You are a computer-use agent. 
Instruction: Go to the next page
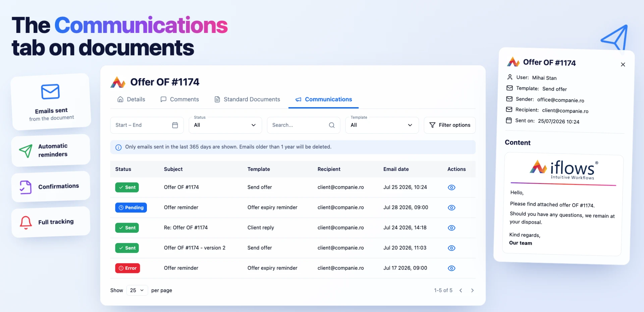point(472,291)
